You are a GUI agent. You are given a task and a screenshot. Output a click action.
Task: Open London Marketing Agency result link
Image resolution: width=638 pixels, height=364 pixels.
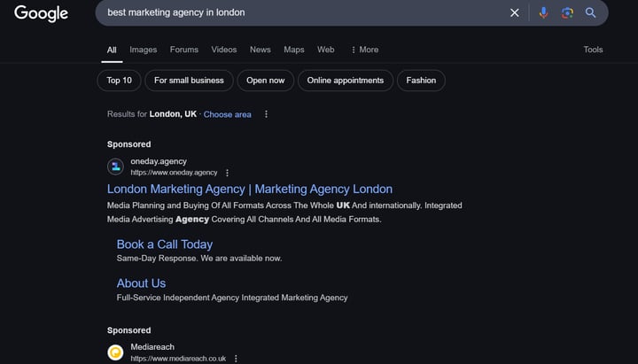[x=249, y=189]
